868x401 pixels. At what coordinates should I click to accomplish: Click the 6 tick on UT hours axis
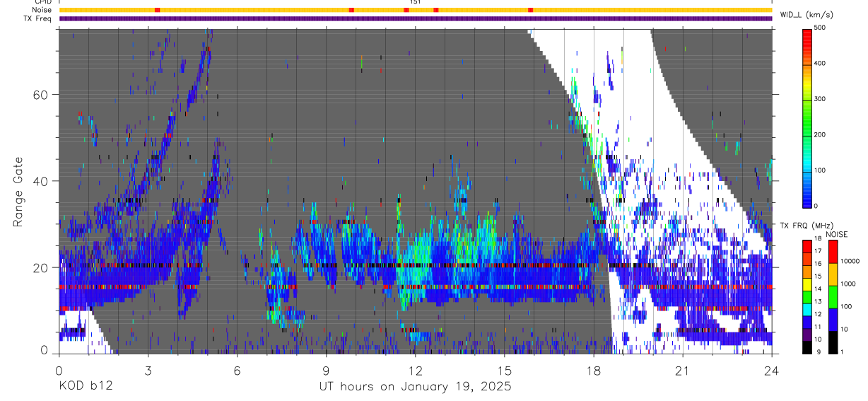(x=237, y=370)
